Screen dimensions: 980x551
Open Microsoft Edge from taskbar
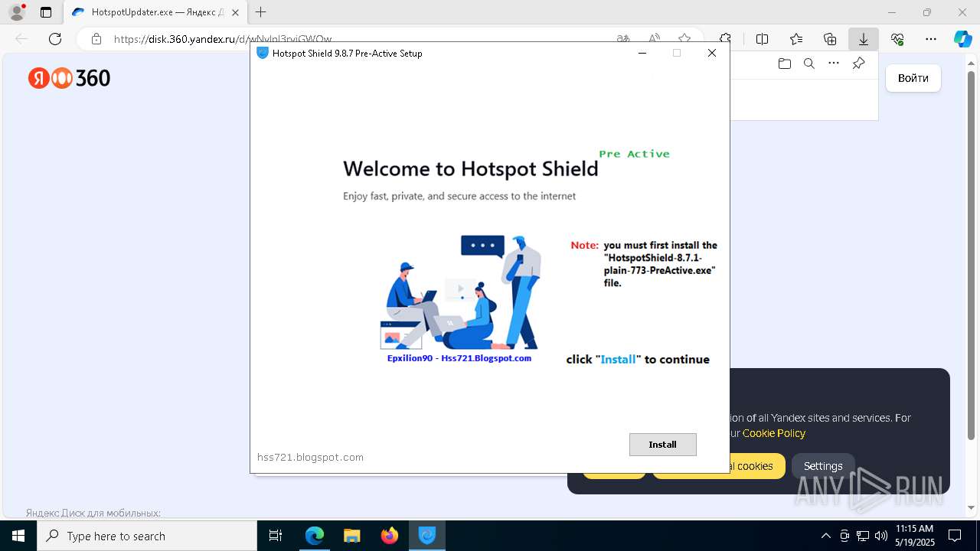(315, 536)
